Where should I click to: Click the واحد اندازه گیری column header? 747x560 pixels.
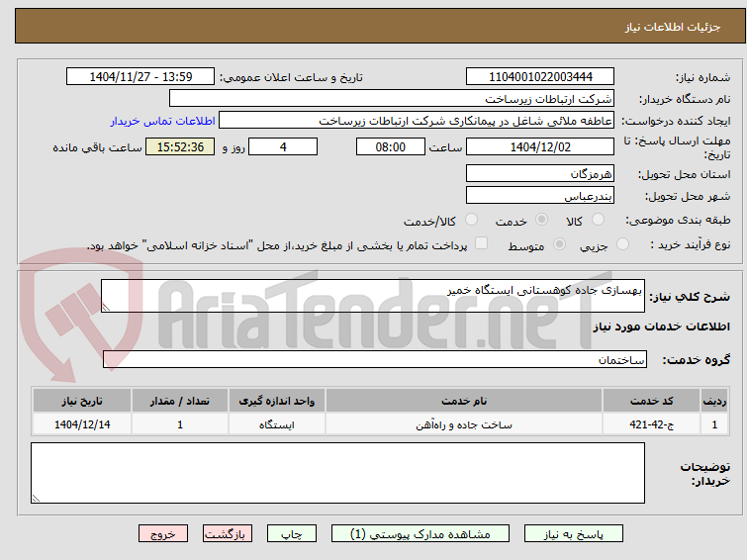point(277,401)
